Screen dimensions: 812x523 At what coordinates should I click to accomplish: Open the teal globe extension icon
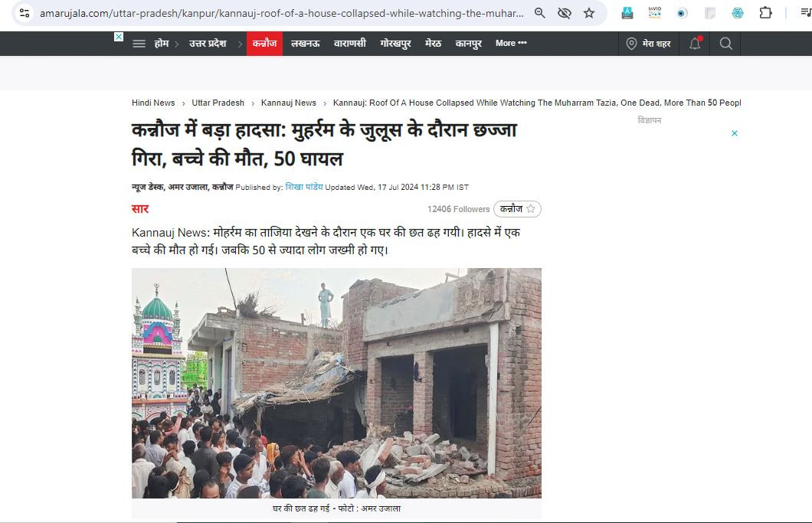click(738, 13)
